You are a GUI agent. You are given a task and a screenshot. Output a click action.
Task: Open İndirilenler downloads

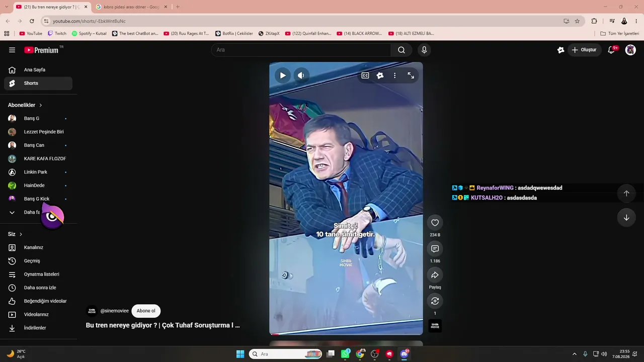point(38,328)
